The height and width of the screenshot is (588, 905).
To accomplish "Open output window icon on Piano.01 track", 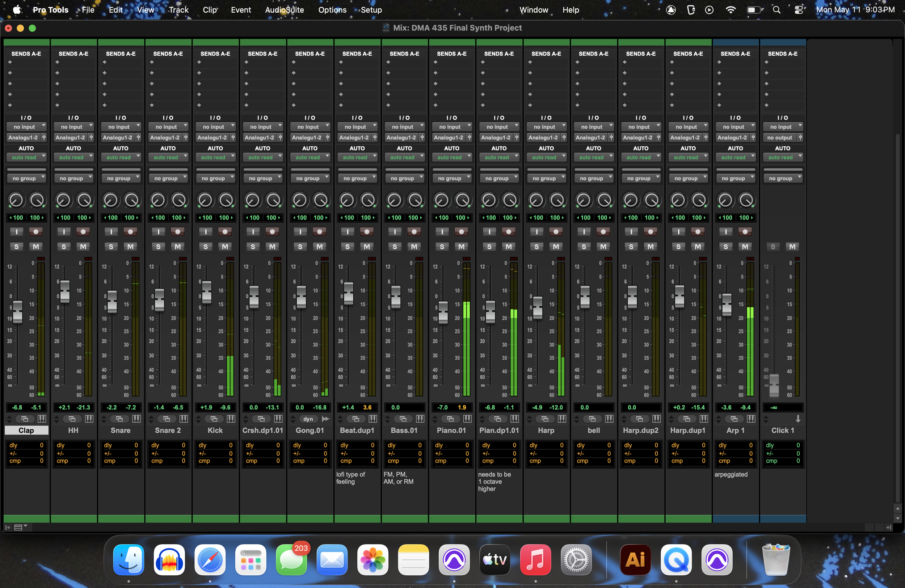I will pyautogui.click(x=450, y=419).
